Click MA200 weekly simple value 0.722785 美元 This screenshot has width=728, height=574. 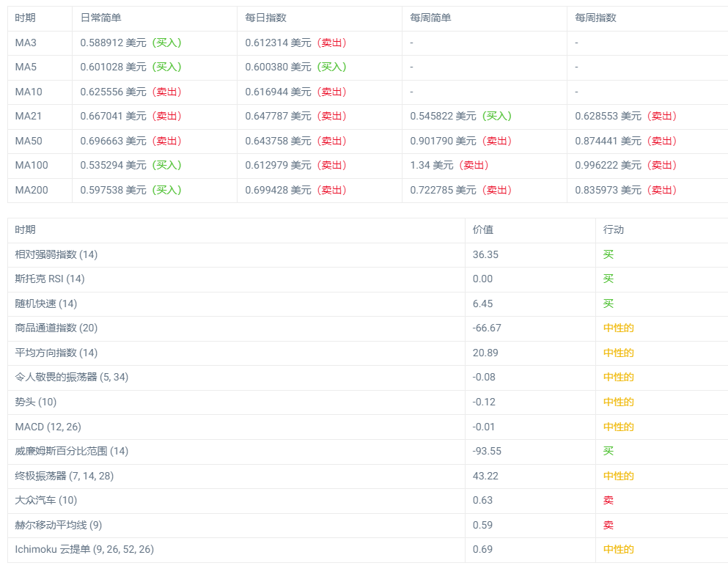click(x=443, y=190)
